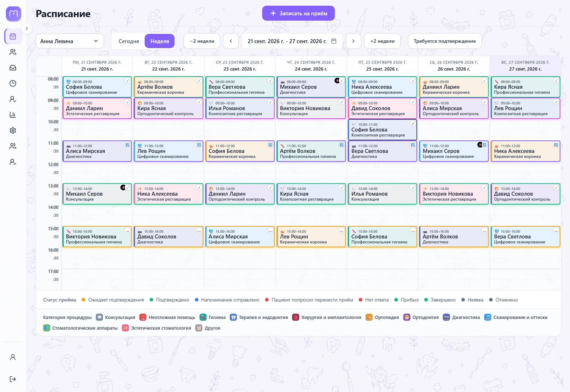The image size is (570, 392).
Task: Expand the collapsed sidebar with chevron
Action: coord(26,29)
